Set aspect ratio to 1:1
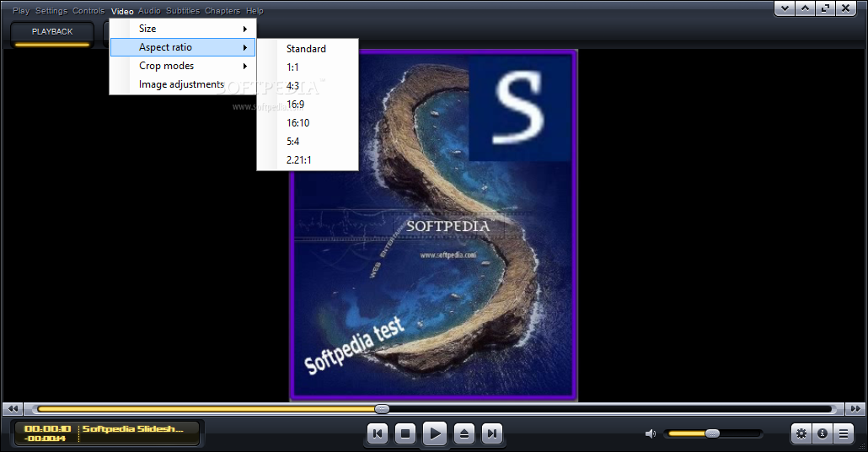Image resolution: width=868 pixels, height=452 pixels. pos(308,67)
